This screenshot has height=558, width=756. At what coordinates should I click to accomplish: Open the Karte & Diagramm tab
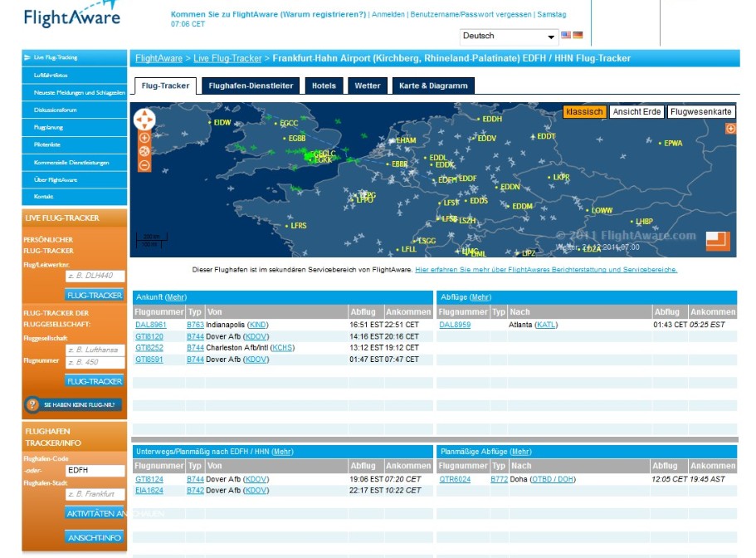click(432, 86)
